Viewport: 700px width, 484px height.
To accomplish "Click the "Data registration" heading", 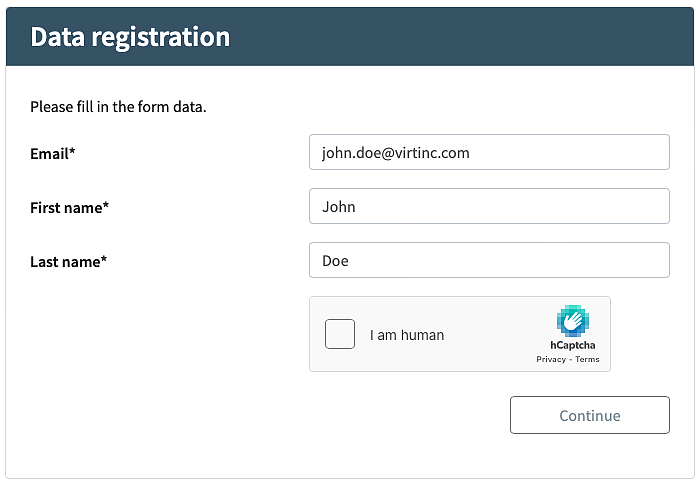I will tap(130, 37).
